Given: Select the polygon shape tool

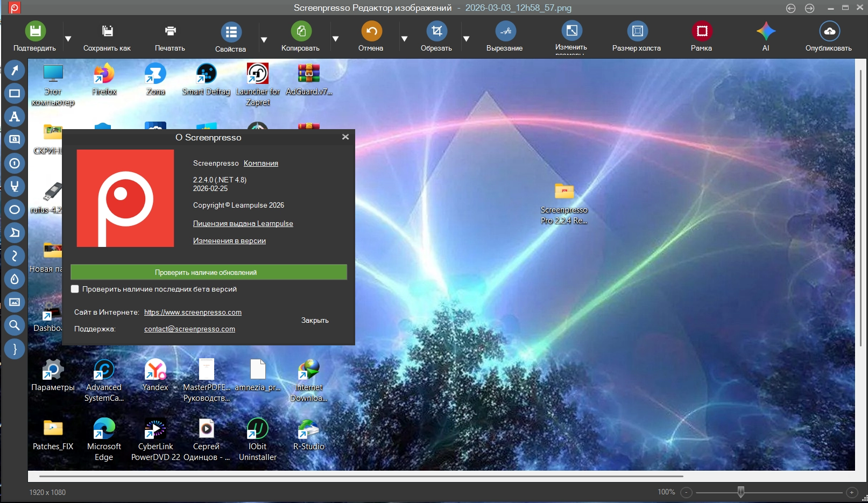Looking at the screenshot, I should 15,232.
